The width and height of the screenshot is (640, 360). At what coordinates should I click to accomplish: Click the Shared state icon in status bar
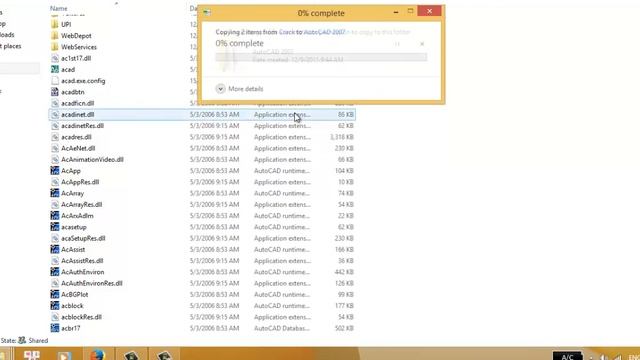coord(22,340)
